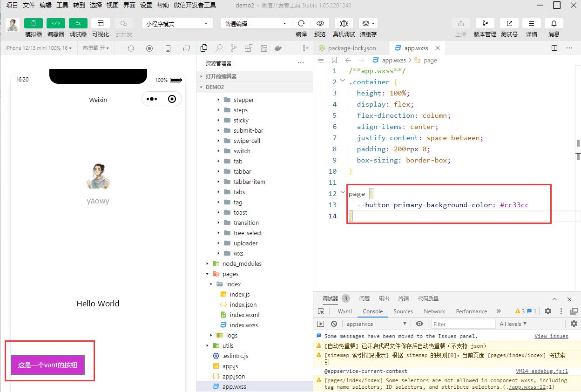
Task: Open the 设置 menu
Action: [x=146, y=5]
